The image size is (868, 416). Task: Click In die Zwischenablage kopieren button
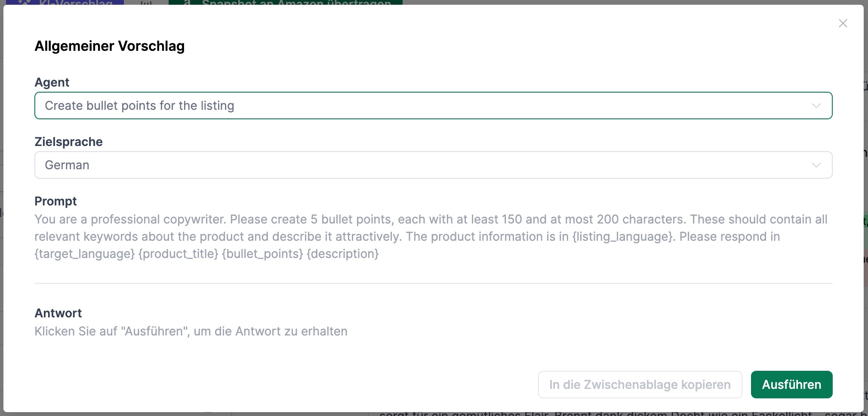640,385
